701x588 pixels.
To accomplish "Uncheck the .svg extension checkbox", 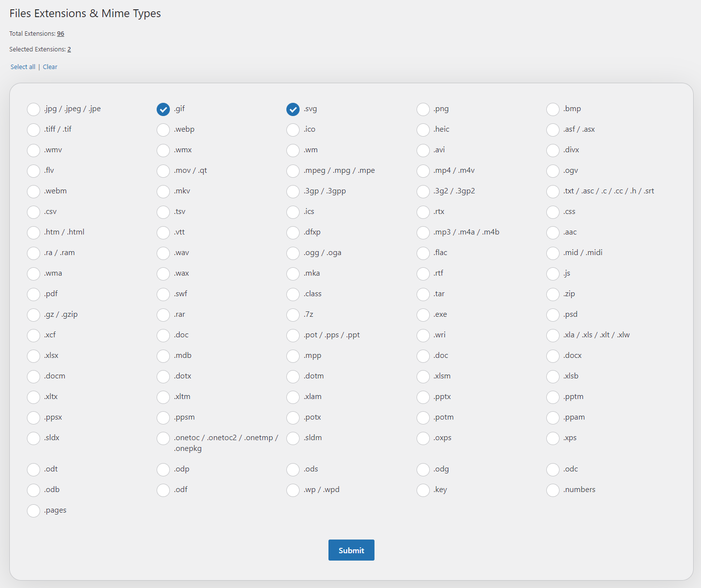I will pyautogui.click(x=293, y=109).
